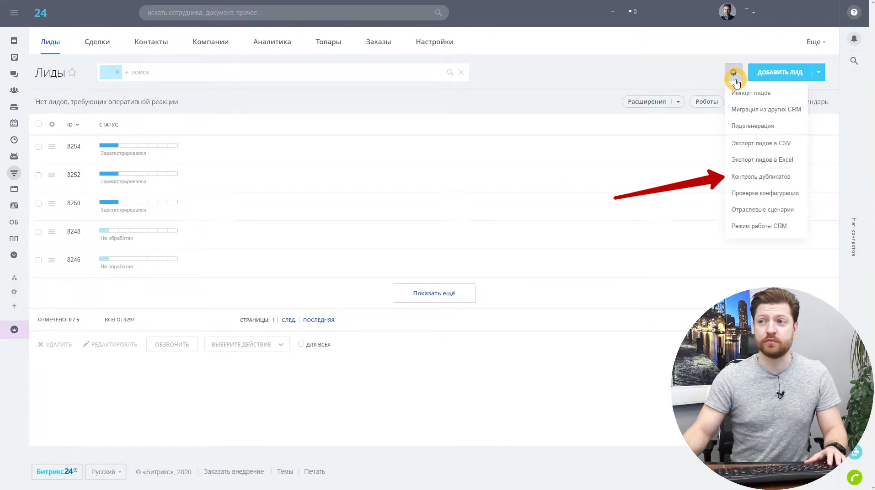The image size is (875, 490).
Task: Open the Ещё menu dropdown
Action: click(815, 42)
